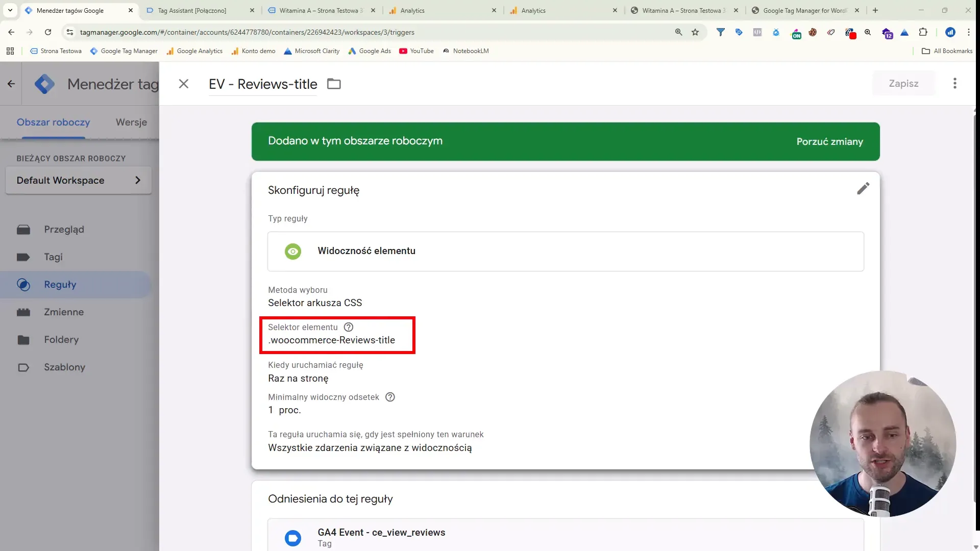Open the NotebookLM bookmark
The image size is (980, 551).
point(465,51)
